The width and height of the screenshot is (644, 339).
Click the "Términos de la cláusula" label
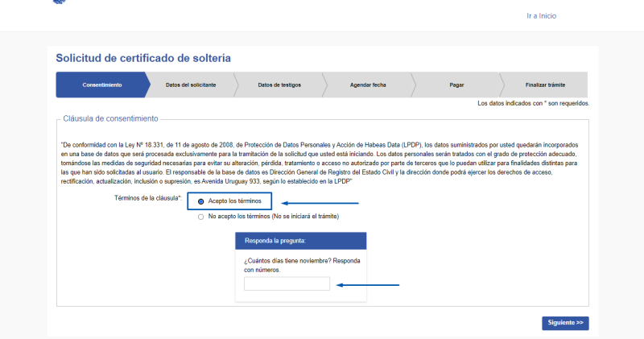point(149,199)
